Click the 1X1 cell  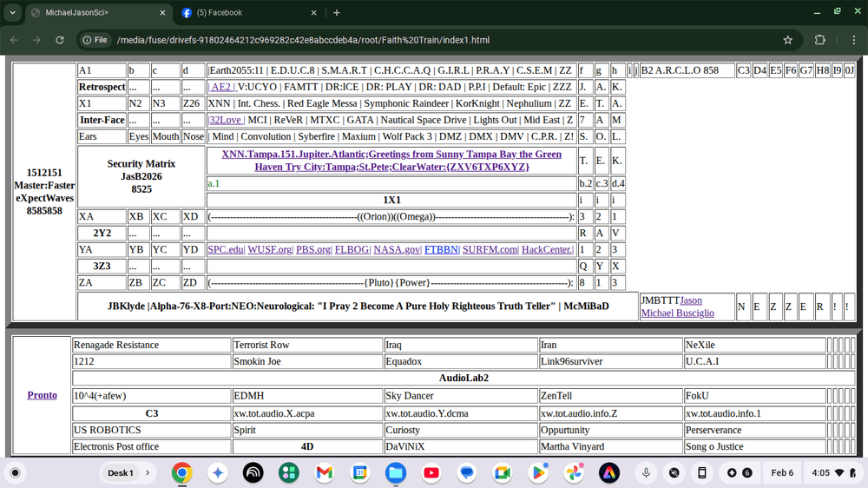click(x=391, y=200)
